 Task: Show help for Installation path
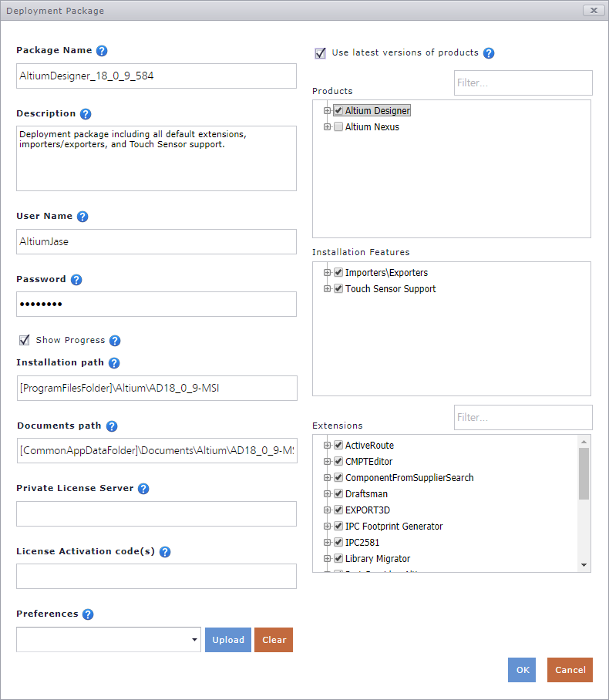[114, 363]
